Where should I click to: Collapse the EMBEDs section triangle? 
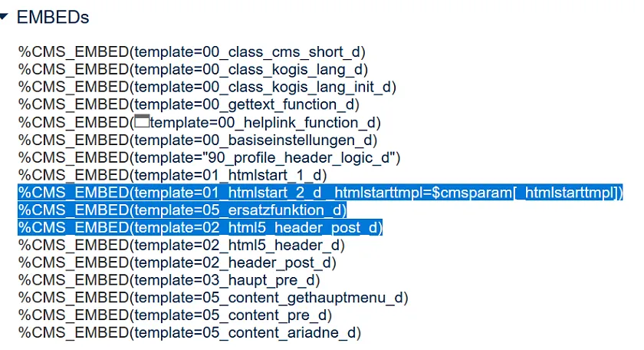point(5,15)
